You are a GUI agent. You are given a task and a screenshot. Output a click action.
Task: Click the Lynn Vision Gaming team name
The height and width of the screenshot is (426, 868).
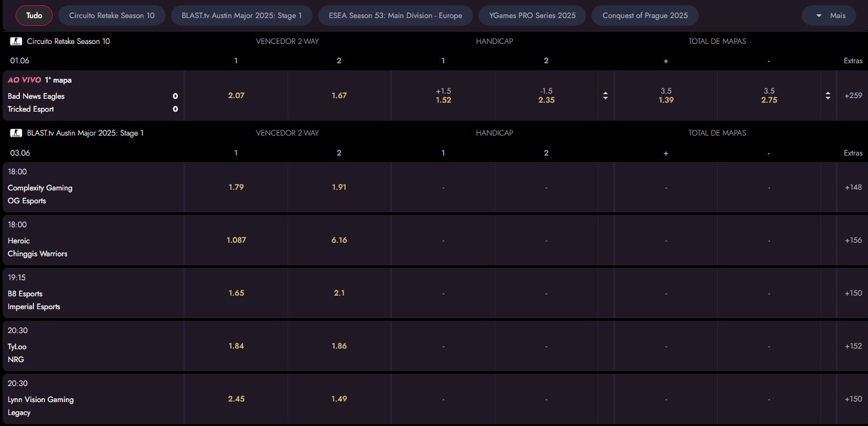tap(41, 400)
